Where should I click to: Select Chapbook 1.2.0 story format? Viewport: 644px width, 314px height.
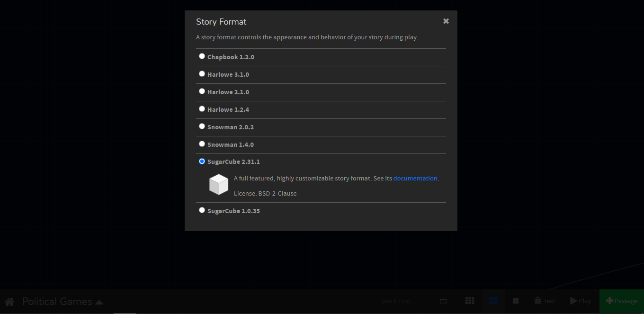pos(202,56)
